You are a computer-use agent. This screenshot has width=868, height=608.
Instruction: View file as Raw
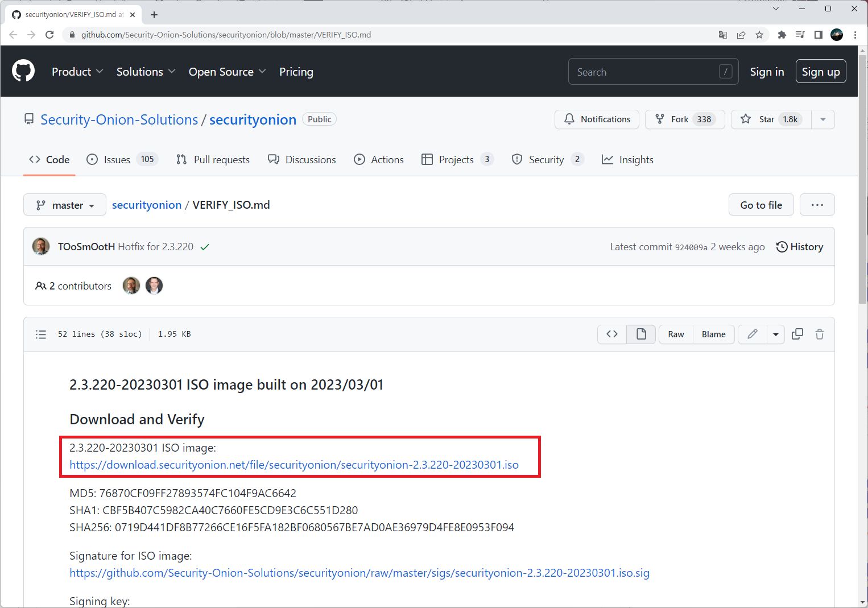(x=676, y=334)
